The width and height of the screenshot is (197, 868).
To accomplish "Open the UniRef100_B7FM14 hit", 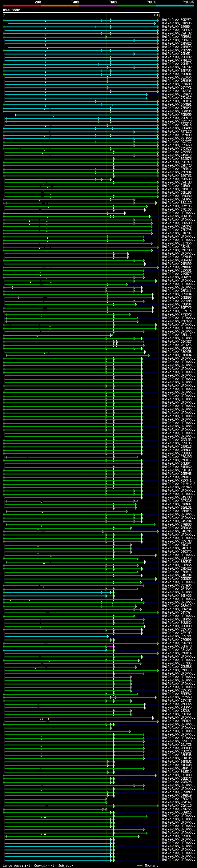I will click(x=177, y=101).
